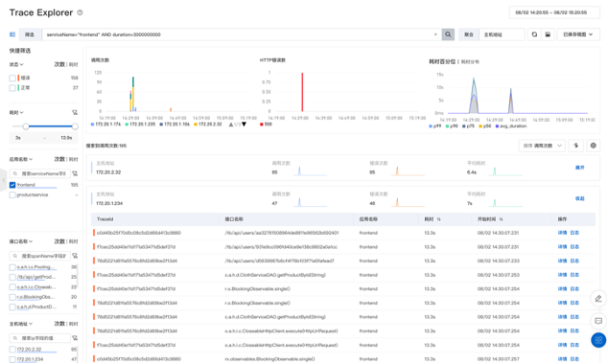Open the saved views dropdown
The height and width of the screenshot is (364, 608).
click(577, 34)
